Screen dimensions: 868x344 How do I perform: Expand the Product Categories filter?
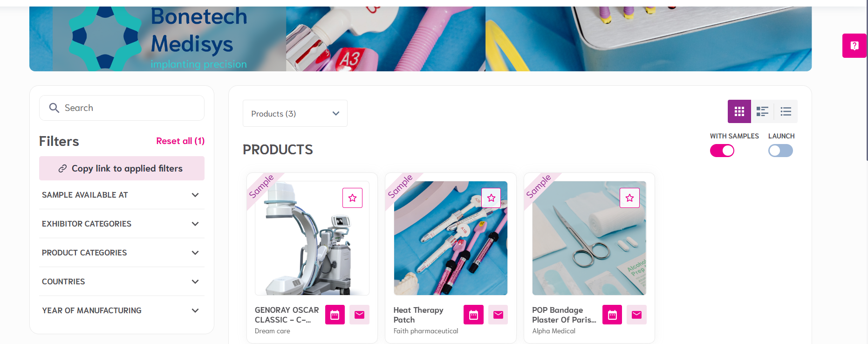click(x=121, y=253)
